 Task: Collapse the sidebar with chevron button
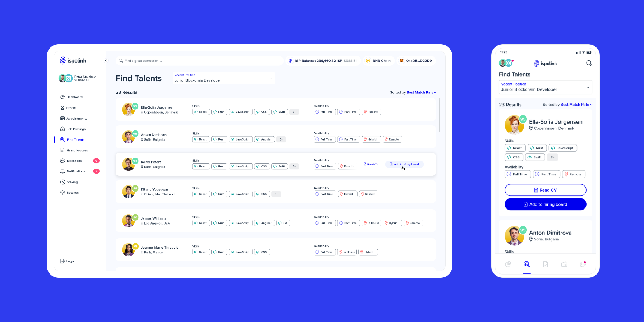106,60
